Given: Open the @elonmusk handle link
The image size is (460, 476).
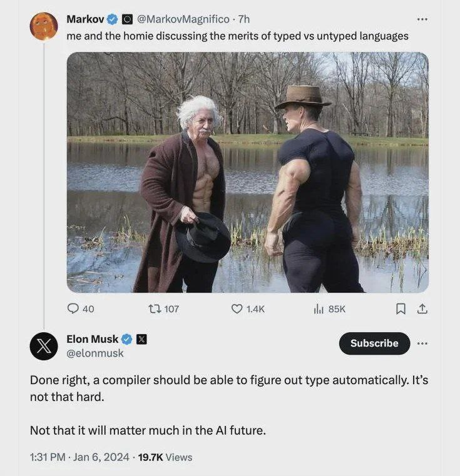Looking at the screenshot, I should click(95, 353).
